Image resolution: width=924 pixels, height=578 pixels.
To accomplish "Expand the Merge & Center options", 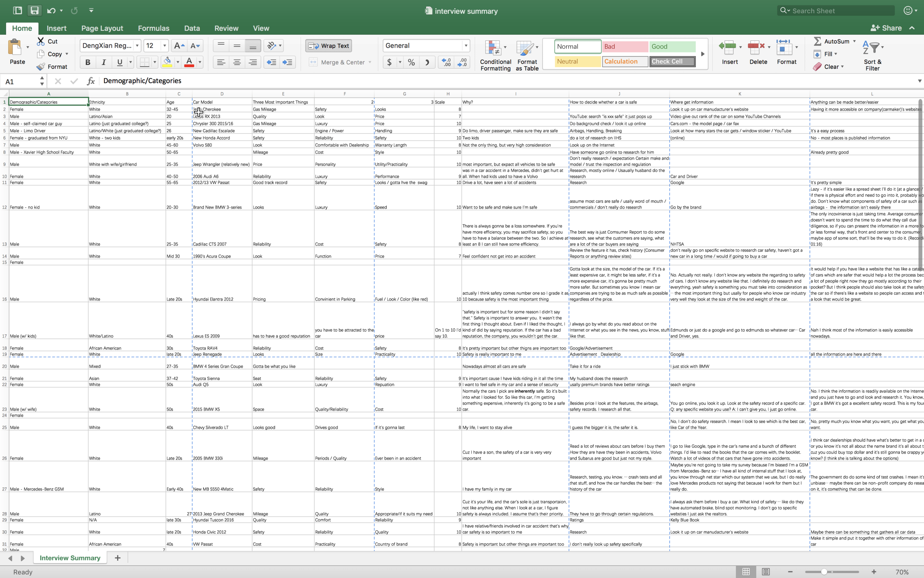I will click(x=370, y=62).
